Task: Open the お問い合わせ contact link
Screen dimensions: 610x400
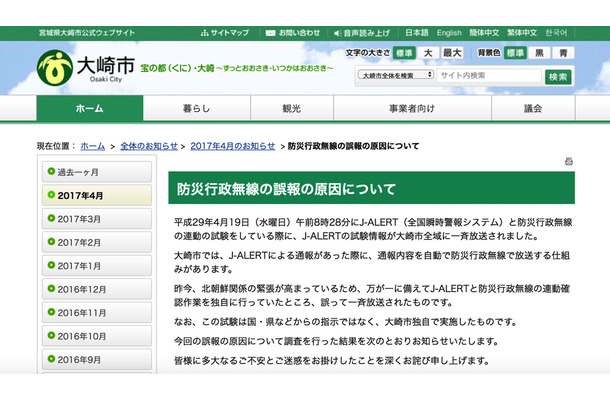Action: pyautogui.click(x=293, y=33)
